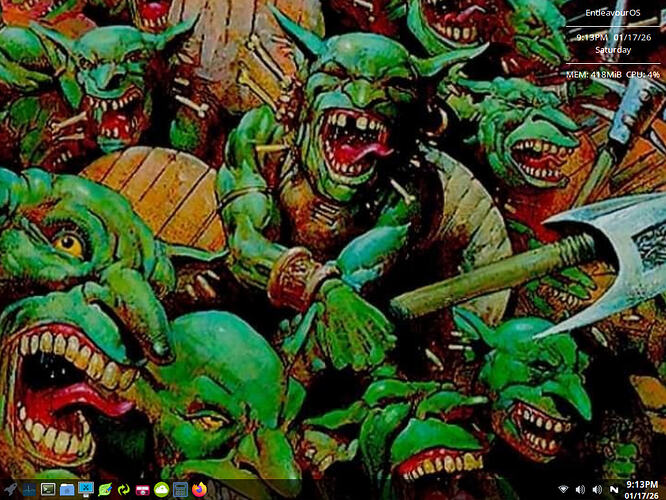Click the speaker icon beside the Wi-Fi icon
This screenshot has height=500, width=666.
point(580,489)
